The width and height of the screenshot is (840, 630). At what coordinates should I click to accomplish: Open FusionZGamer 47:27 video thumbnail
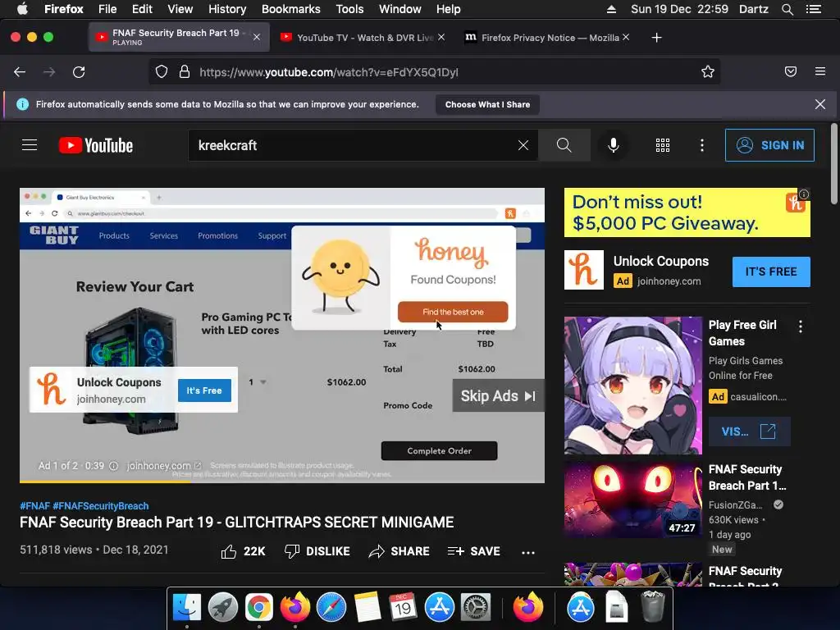(632, 500)
